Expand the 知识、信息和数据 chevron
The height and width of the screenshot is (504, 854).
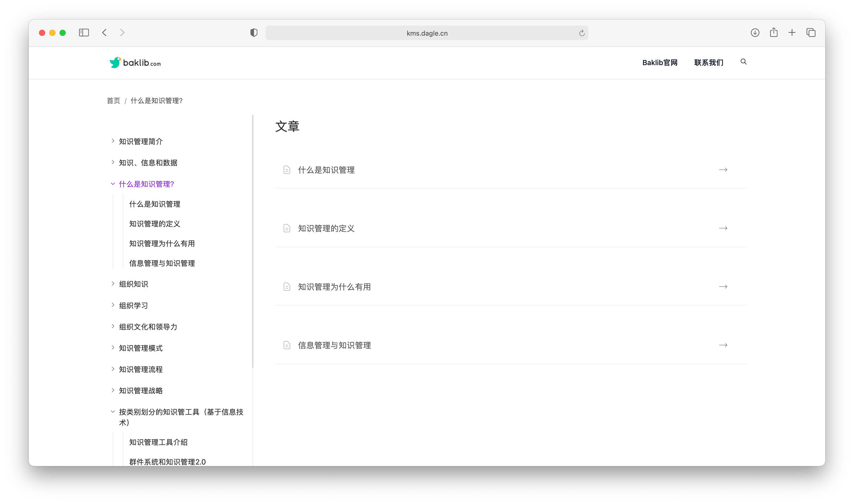tap(113, 162)
